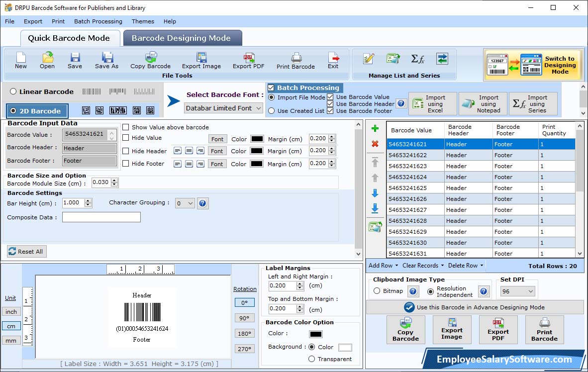
Task: Switch to Barcode Designing Mode tab
Action: point(182,38)
